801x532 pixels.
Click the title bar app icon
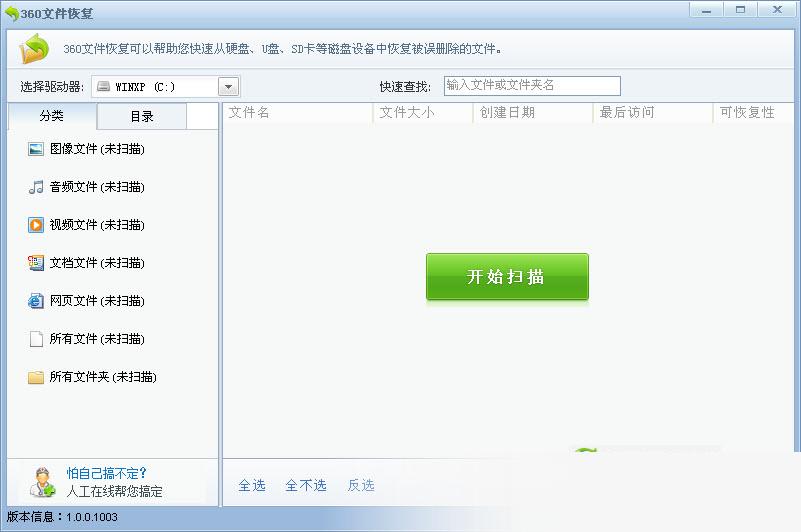[x=12, y=14]
